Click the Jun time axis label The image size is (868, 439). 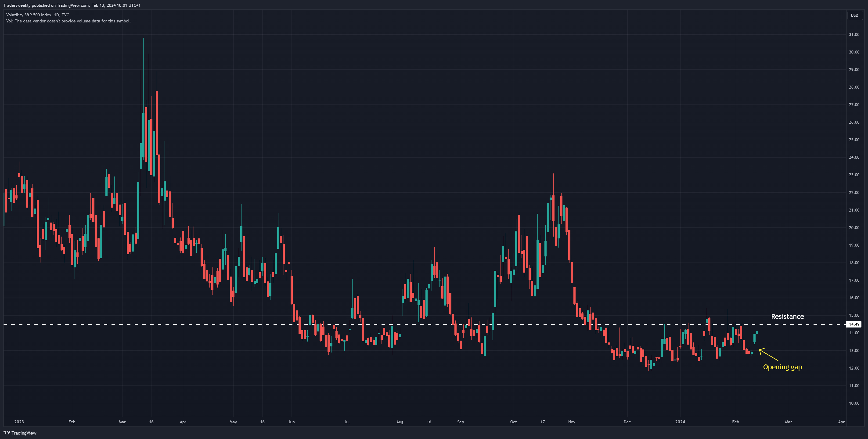292,422
